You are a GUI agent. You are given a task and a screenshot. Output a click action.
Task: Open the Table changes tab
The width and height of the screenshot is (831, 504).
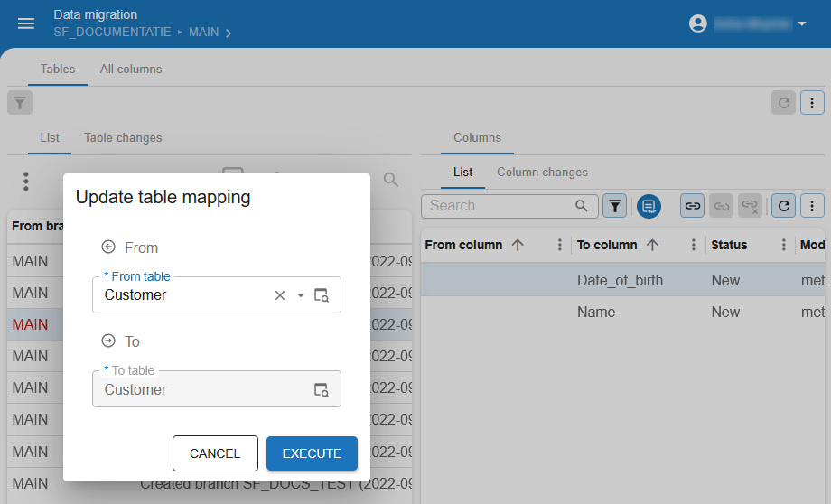123,137
